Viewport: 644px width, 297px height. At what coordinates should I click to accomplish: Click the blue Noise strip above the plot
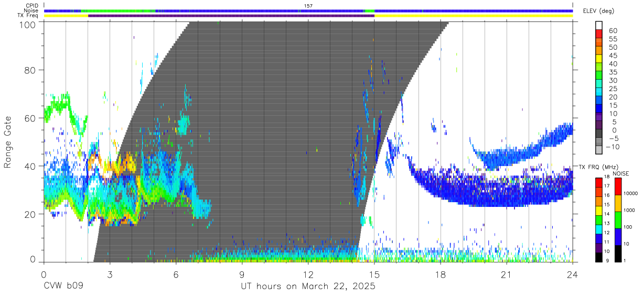point(308,10)
